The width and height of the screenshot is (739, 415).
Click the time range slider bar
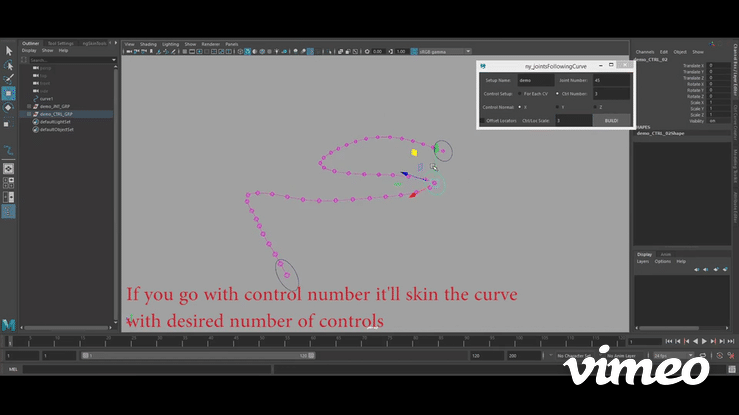[x=198, y=356]
